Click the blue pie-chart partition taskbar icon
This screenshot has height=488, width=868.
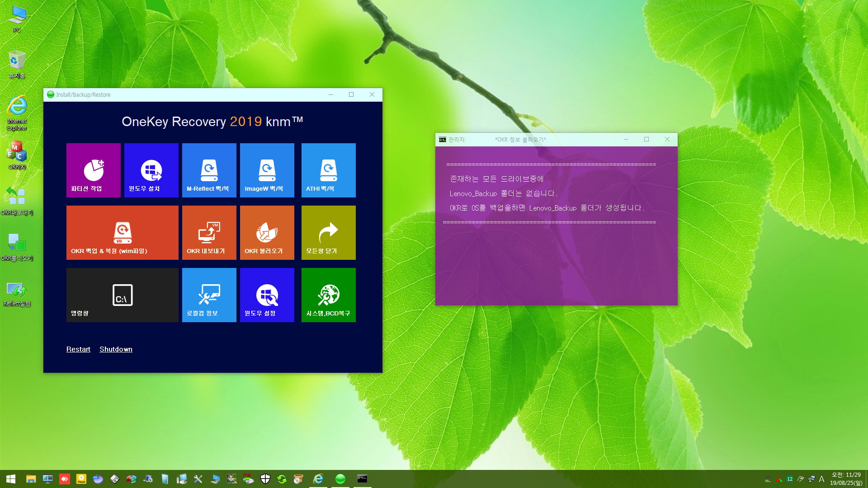coord(98,479)
